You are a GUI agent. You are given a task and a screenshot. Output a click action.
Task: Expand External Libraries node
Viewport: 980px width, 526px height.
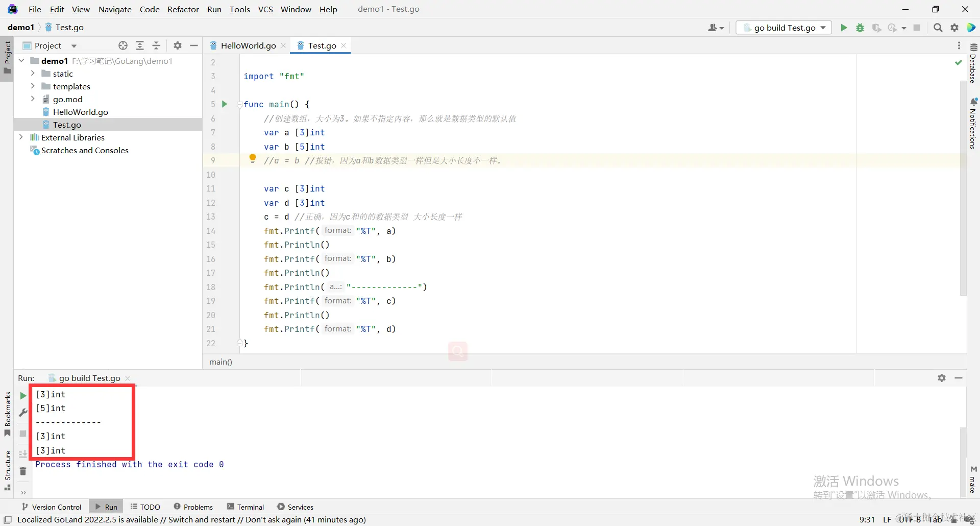coord(21,137)
